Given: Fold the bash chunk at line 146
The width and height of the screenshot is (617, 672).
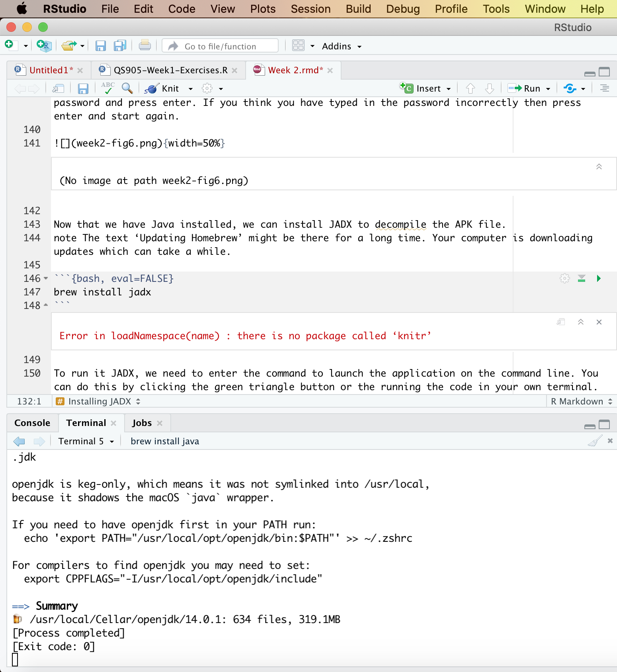Looking at the screenshot, I should click(x=46, y=278).
